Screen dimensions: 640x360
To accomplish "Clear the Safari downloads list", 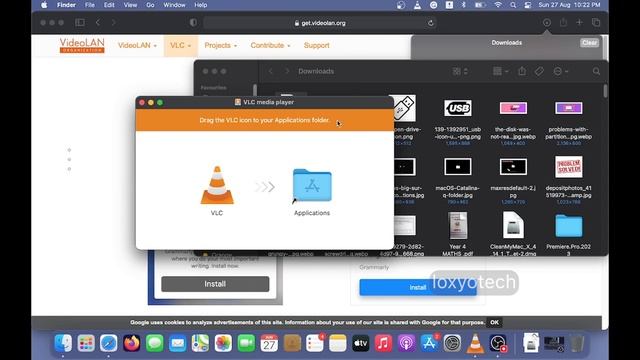I will point(589,43).
